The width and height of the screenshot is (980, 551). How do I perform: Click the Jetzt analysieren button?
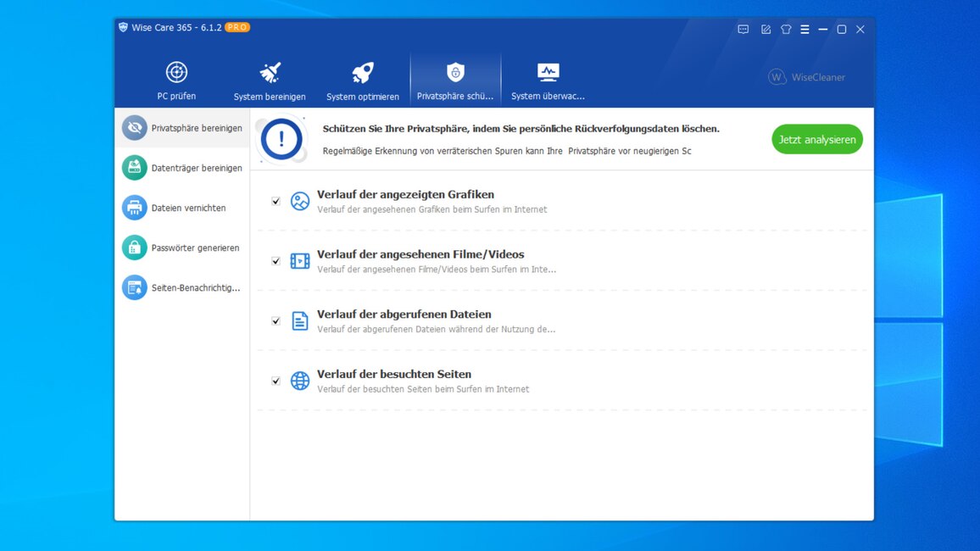click(x=816, y=140)
